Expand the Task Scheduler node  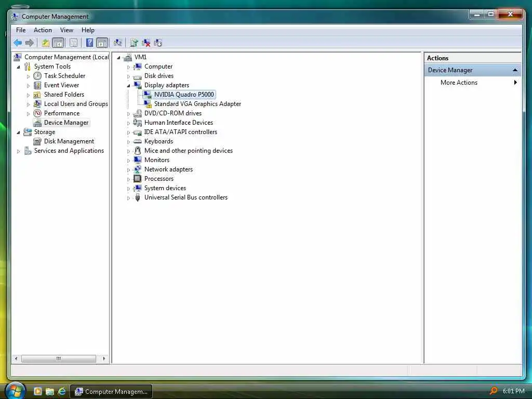coord(28,76)
